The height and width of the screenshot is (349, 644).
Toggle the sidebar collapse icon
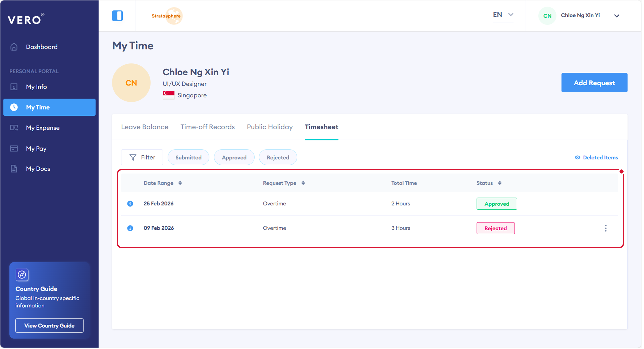(117, 16)
